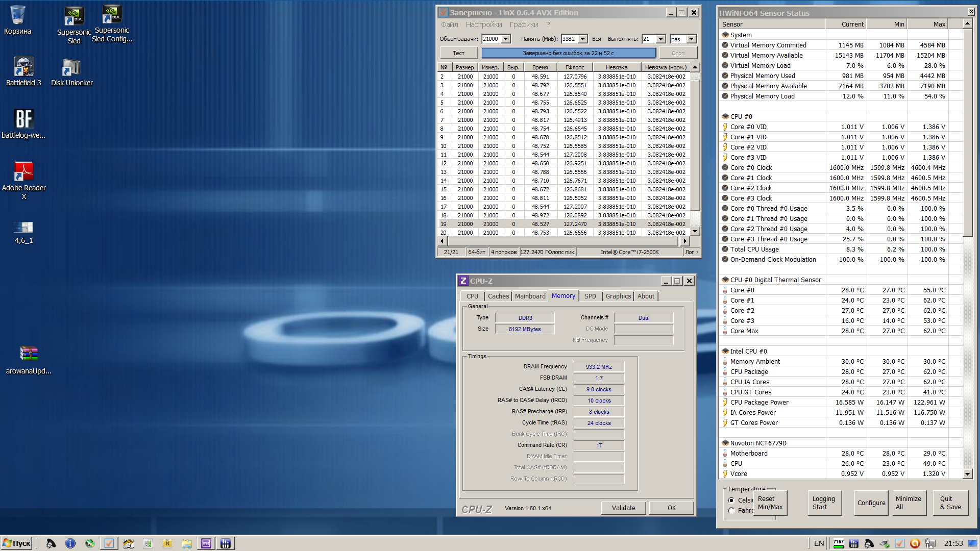
Task: Click the yellow R icon in taskbar
Action: coord(167,543)
